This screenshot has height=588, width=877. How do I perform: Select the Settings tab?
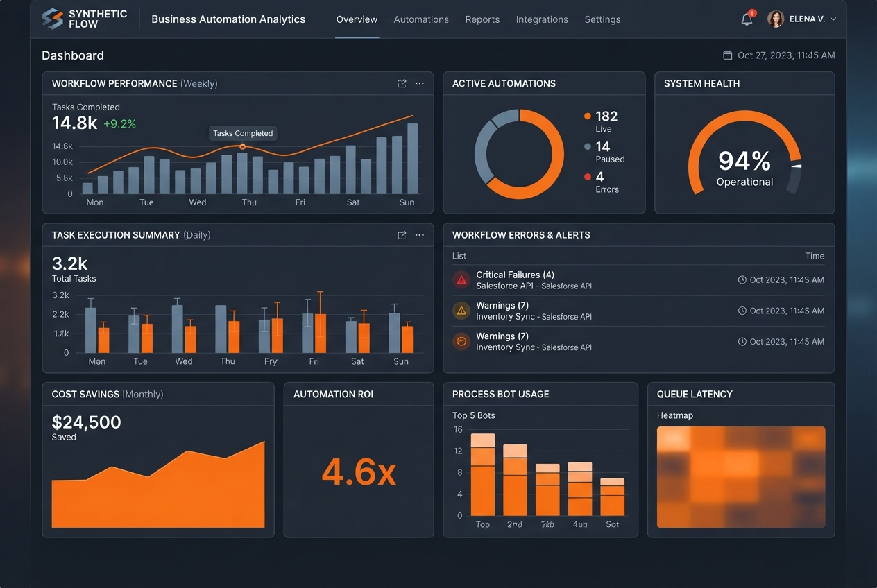point(602,19)
